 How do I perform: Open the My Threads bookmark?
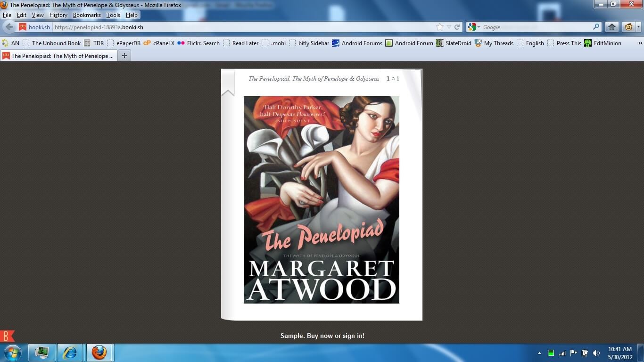click(494, 43)
